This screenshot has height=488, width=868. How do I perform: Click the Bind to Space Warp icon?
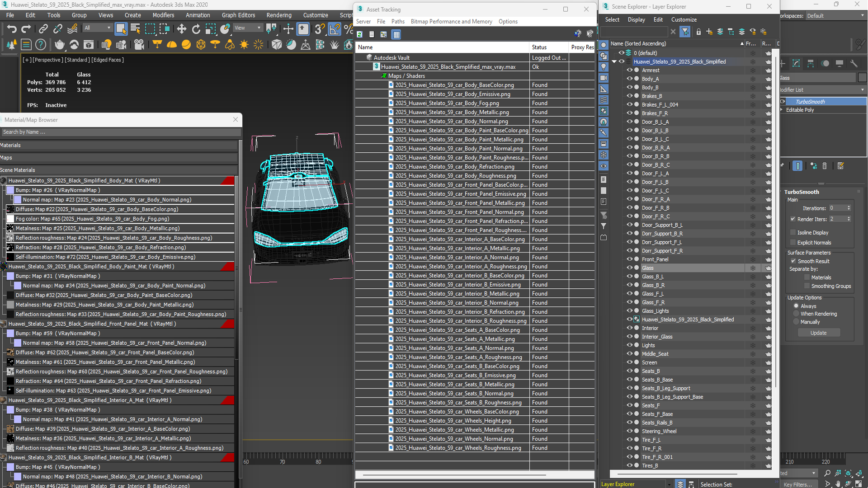pyautogui.click(x=72, y=29)
